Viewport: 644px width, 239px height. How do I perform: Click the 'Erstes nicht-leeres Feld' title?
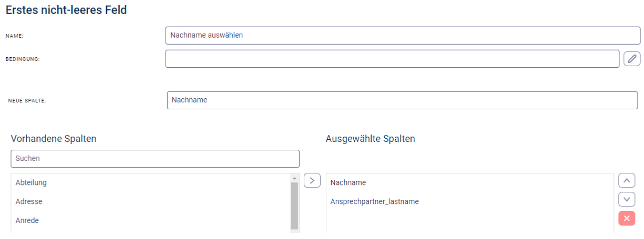point(66,10)
